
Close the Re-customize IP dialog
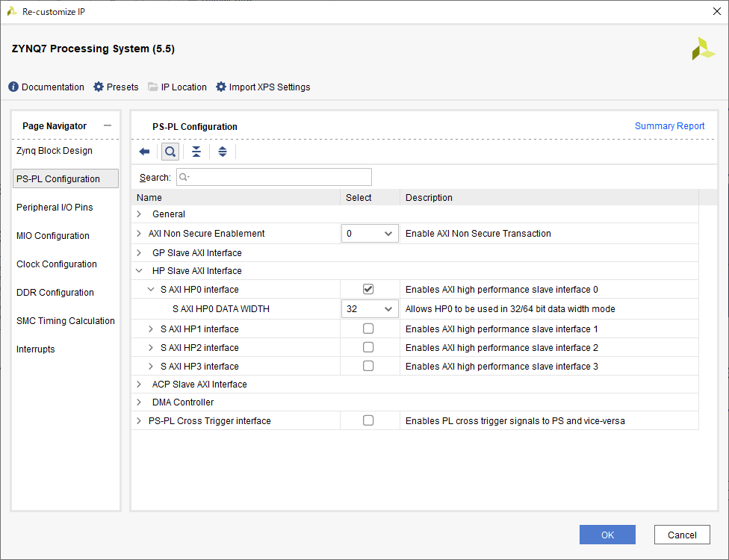click(x=717, y=11)
